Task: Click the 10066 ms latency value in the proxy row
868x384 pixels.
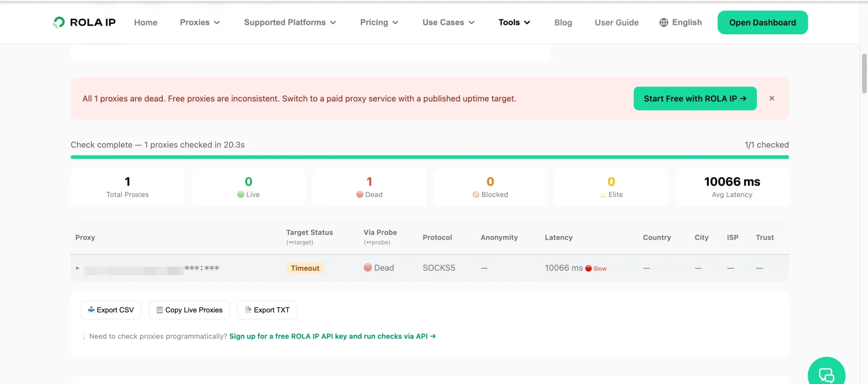Action: coord(564,268)
